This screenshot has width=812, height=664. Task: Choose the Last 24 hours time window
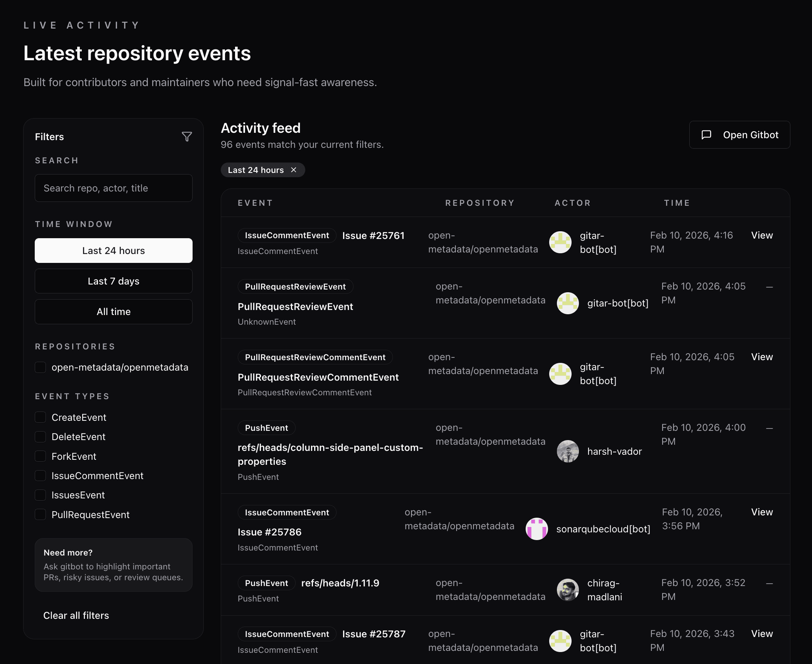113,251
